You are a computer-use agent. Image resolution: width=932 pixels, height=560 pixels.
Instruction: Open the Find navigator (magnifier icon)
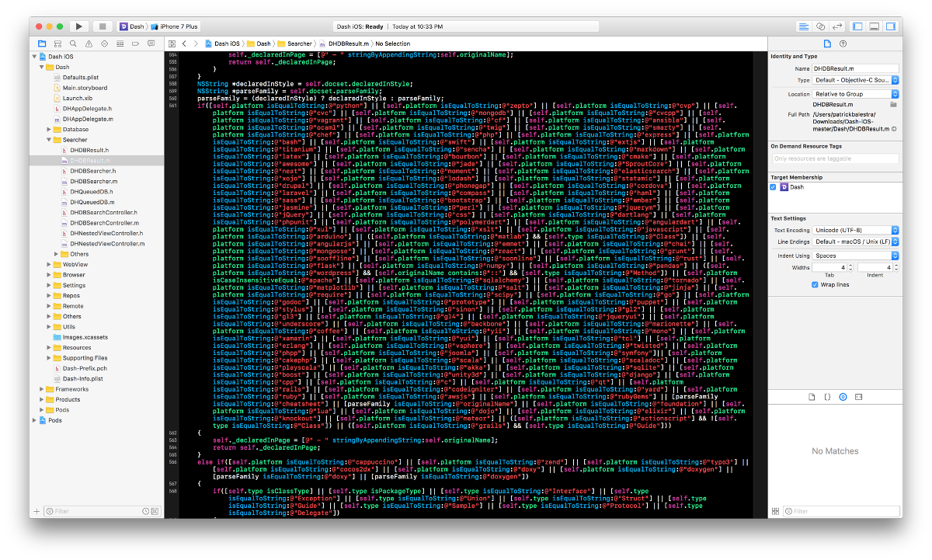(73, 44)
